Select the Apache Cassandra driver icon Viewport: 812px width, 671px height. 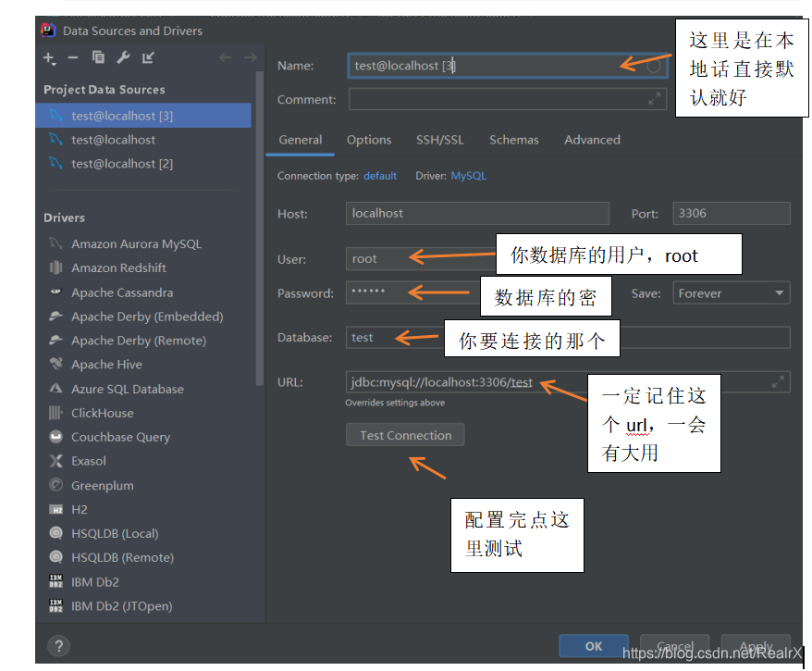(55, 292)
